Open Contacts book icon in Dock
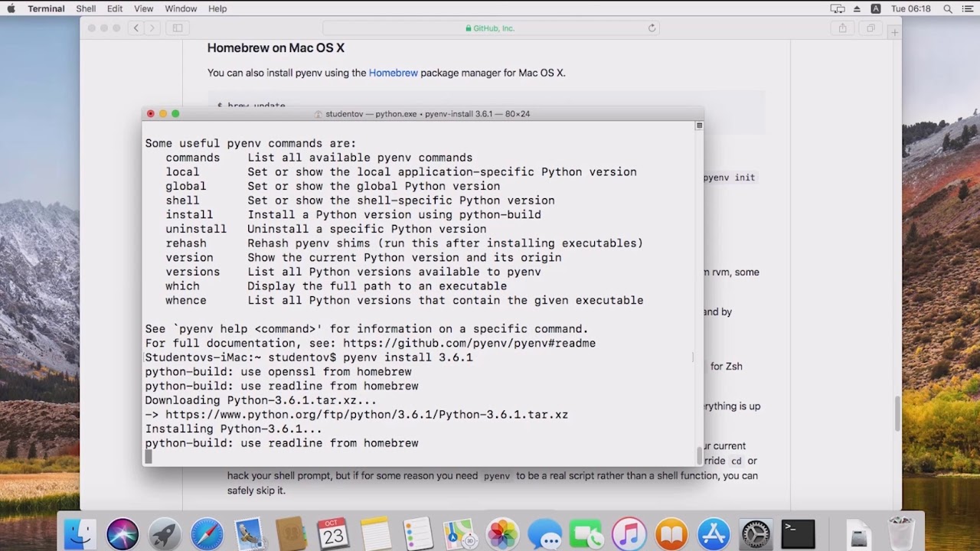The height and width of the screenshot is (551, 980). [x=291, y=533]
